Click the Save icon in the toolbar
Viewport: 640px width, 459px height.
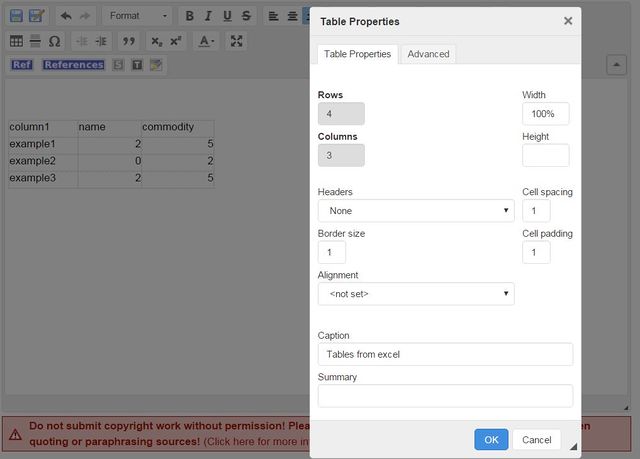click(x=16, y=16)
